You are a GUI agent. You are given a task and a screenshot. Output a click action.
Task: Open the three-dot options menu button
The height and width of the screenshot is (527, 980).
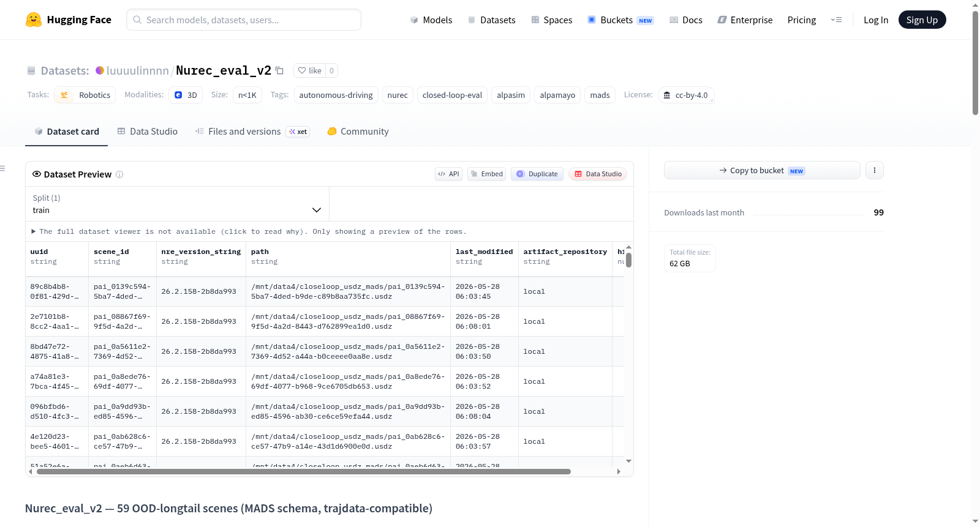click(875, 170)
